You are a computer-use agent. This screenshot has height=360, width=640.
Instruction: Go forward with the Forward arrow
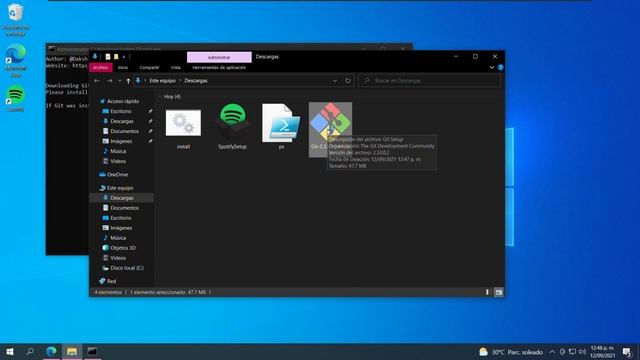tap(109, 81)
